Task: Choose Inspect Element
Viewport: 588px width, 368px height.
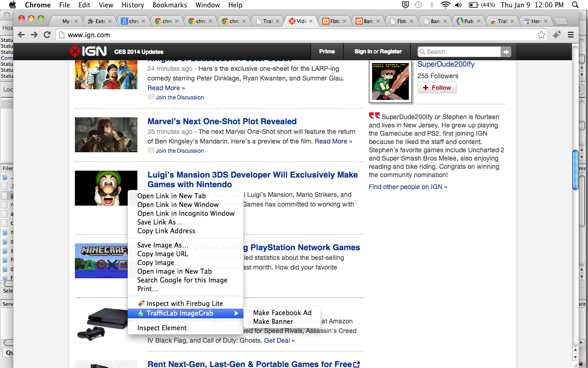Action: pos(162,328)
